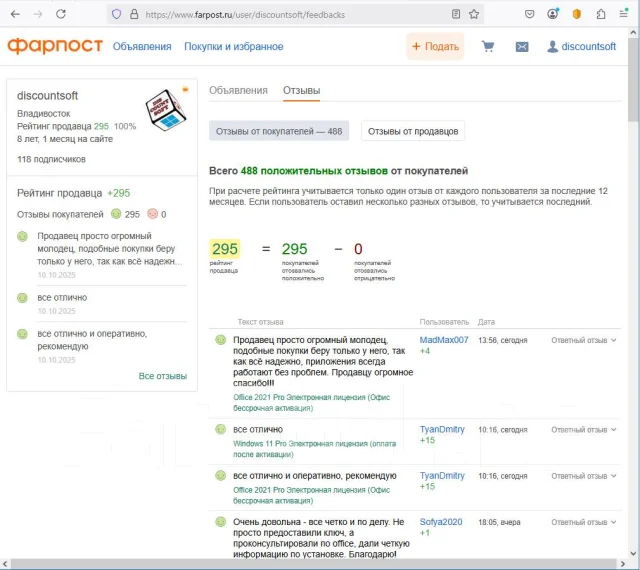This screenshot has width=640, height=570.
Task: Open Windows 11 Pro listing link
Action: [314, 449]
